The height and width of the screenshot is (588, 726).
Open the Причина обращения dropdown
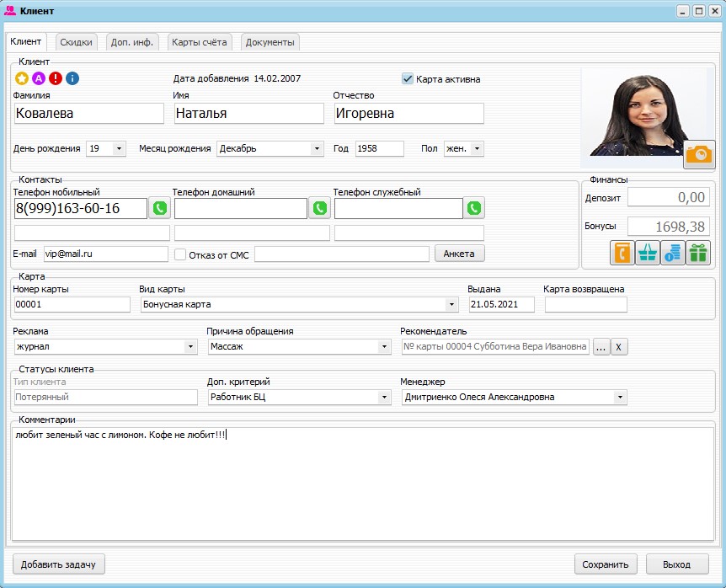click(x=384, y=346)
